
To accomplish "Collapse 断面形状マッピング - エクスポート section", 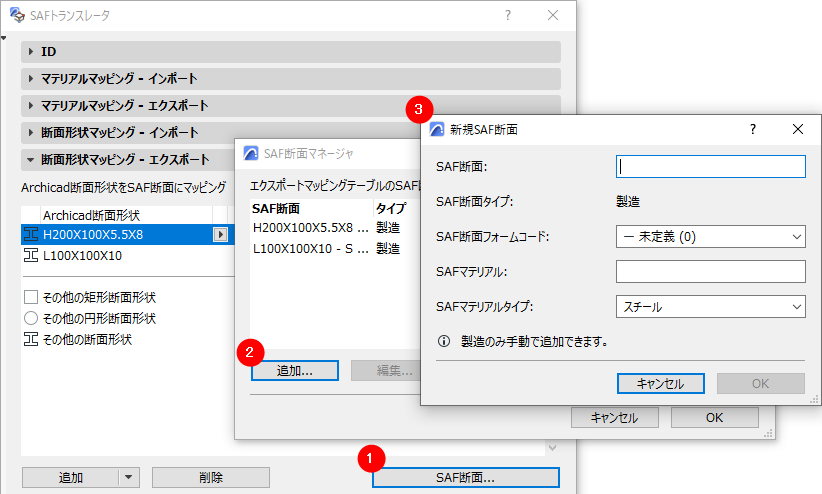I will [31, 159].
